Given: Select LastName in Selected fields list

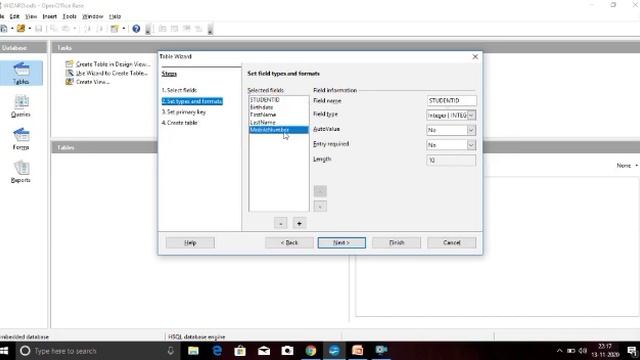Looking at the screenshot, I should (279, 122).
